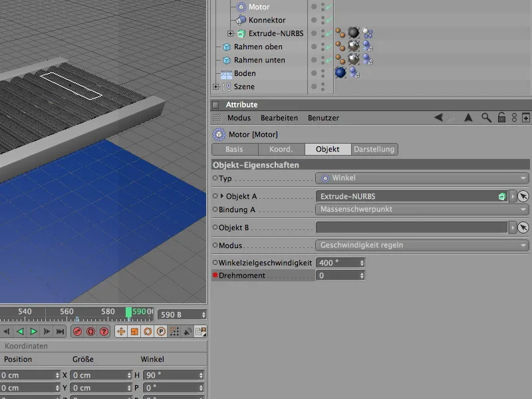Toggle Rahmen oben visibility dots
Image resolution: width=532 pixels, height=399 pixels.
(323, 47)
